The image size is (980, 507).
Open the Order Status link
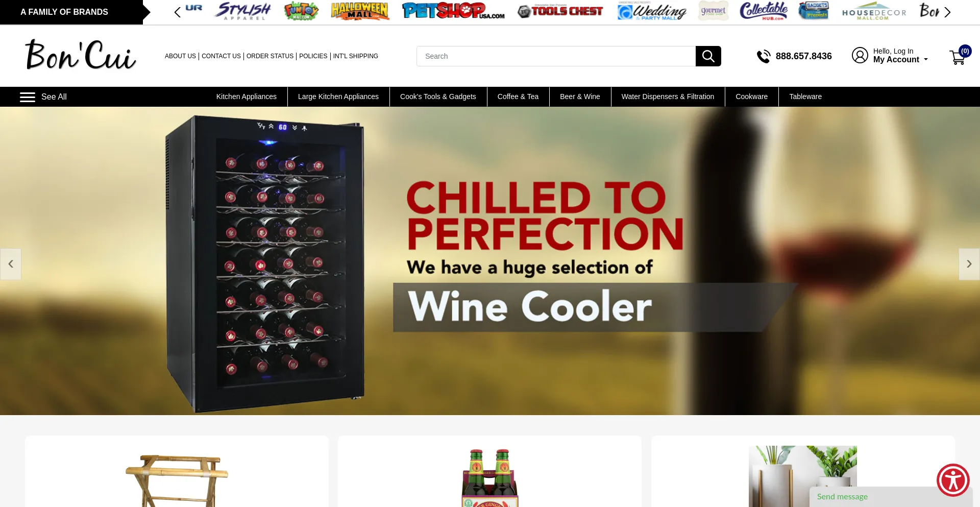click(270, 56)
